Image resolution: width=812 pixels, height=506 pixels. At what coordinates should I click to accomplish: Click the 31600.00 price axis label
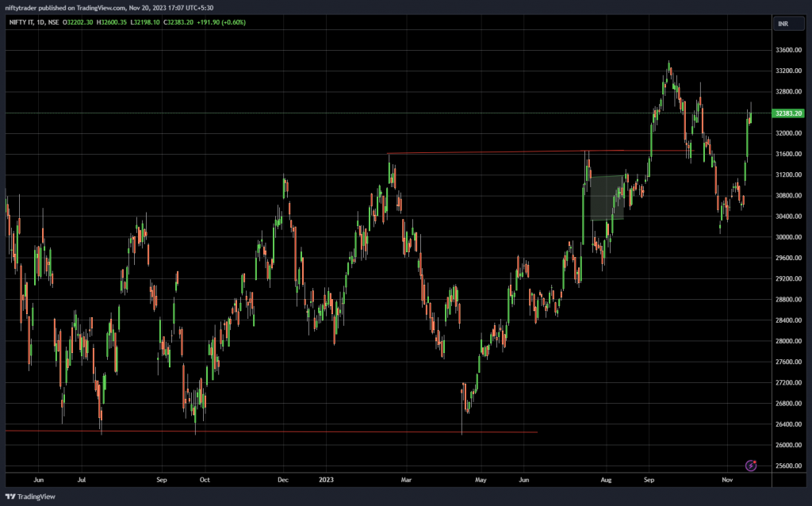click(788, 154)
